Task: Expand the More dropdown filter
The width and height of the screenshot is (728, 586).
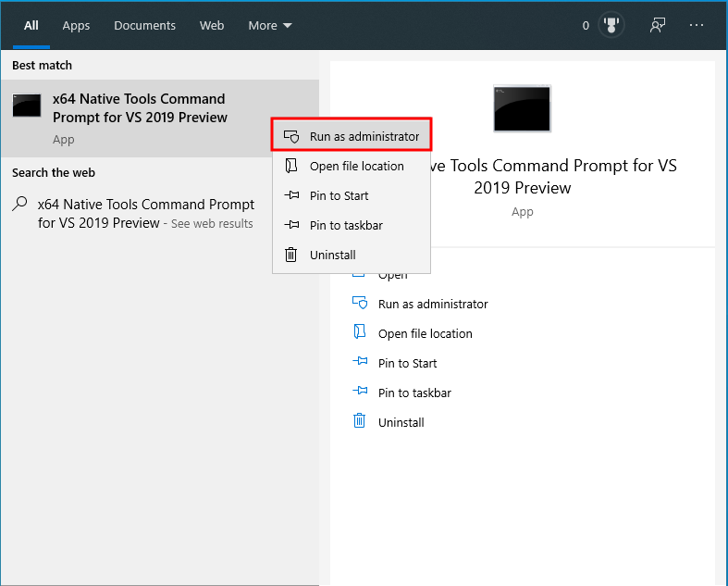Action: point(270,26)
